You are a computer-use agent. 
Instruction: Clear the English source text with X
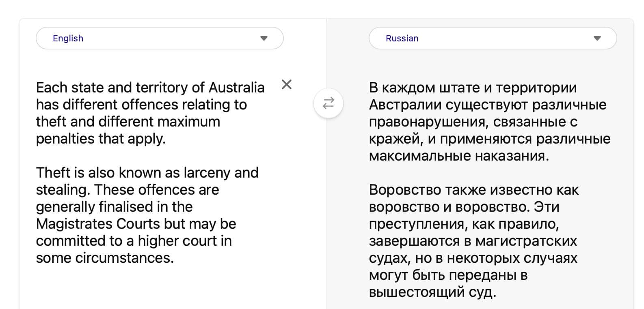tap(287, 84)
